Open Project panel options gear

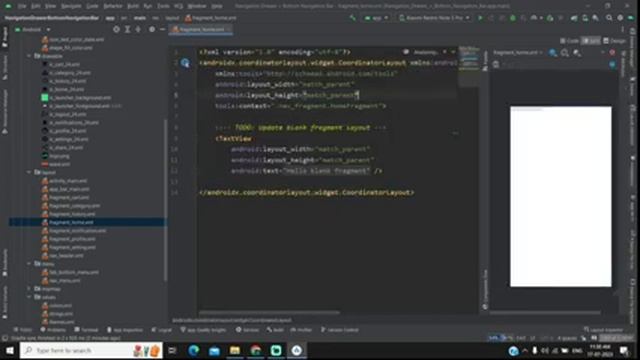[x=152, y=29]
